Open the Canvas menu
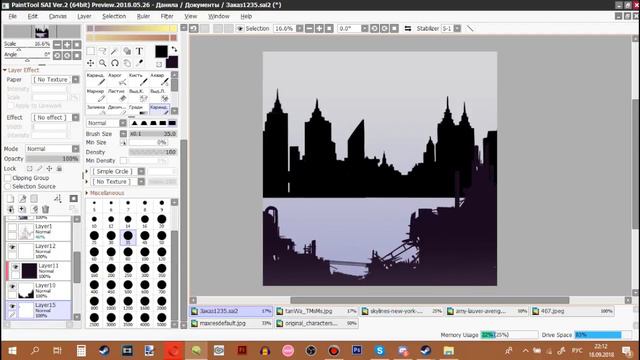Image resolution: width=640 pixels, height=360 pixels. click(58, 16)
